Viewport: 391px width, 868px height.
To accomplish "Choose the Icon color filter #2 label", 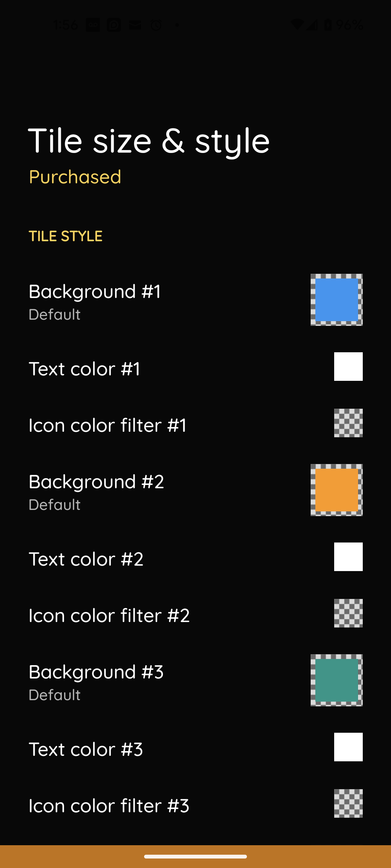I will coord(109,616).
